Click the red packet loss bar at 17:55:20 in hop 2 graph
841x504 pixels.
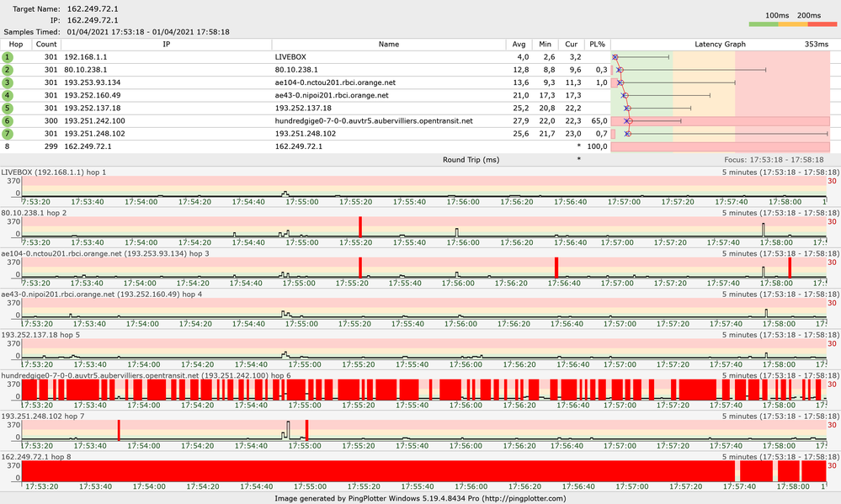(359, 227)
